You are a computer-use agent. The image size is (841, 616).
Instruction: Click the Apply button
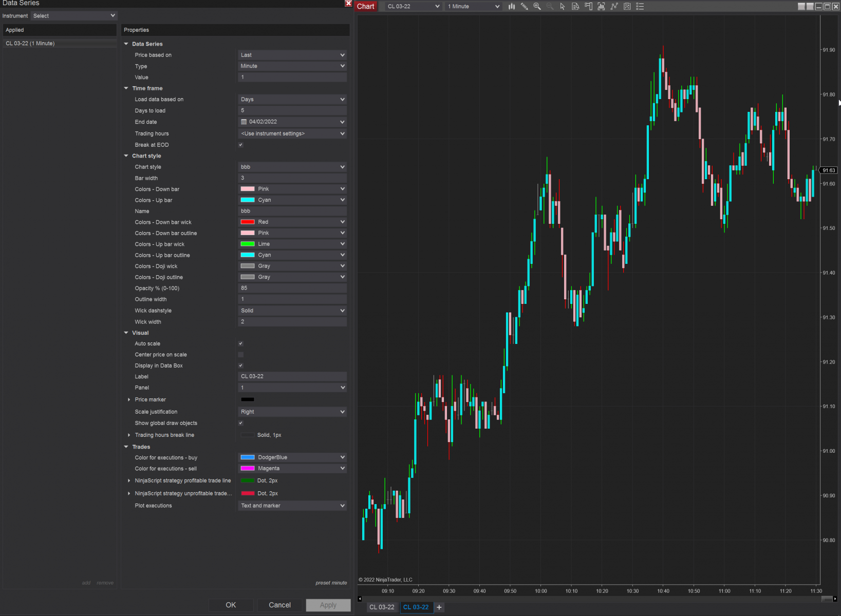pos(328,605)
